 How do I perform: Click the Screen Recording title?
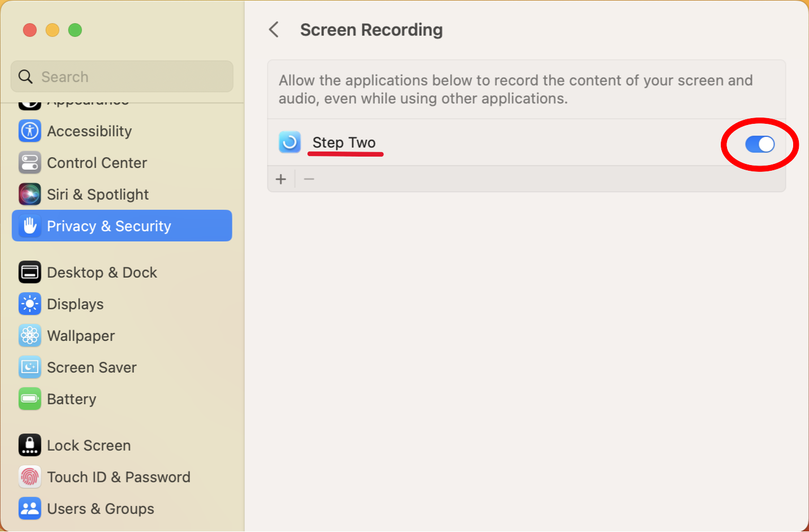click(x=371, y=30)
